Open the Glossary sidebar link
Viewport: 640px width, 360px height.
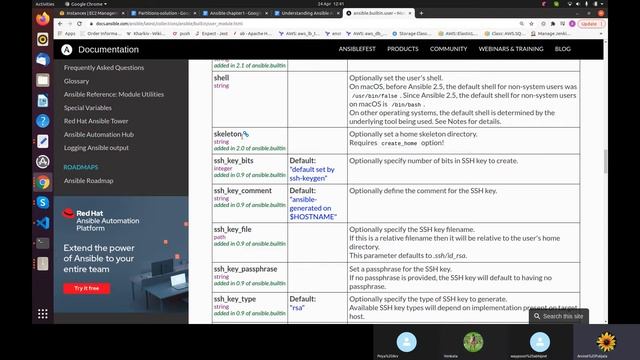tap(76, 81)
